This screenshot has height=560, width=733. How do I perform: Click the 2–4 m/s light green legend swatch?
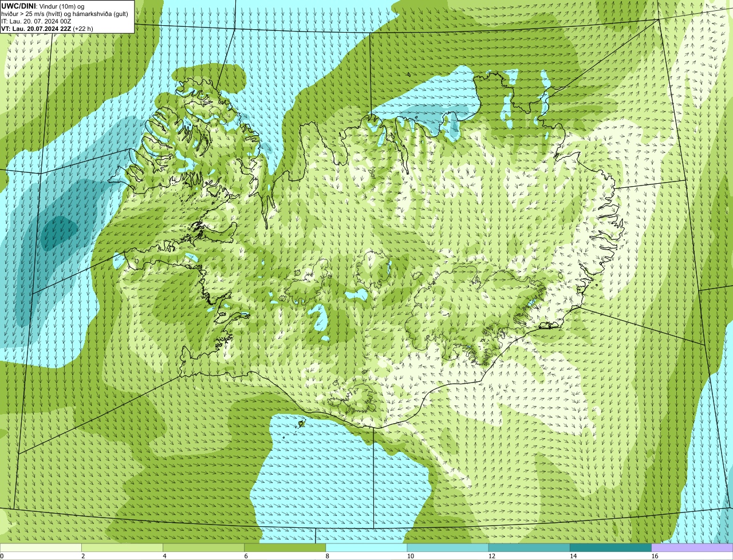pos(122,547)
